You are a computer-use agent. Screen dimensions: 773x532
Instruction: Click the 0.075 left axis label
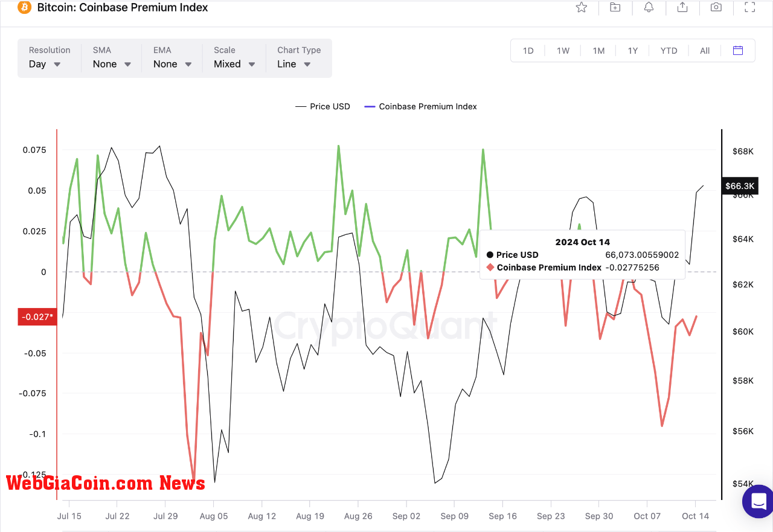(x=34, y=150)
